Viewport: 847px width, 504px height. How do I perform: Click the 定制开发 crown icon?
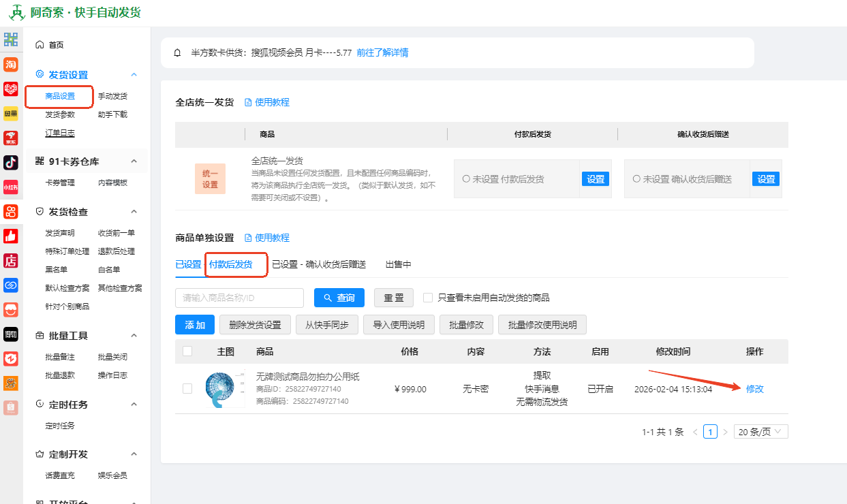pyautogui.click(x=40, y=454)
